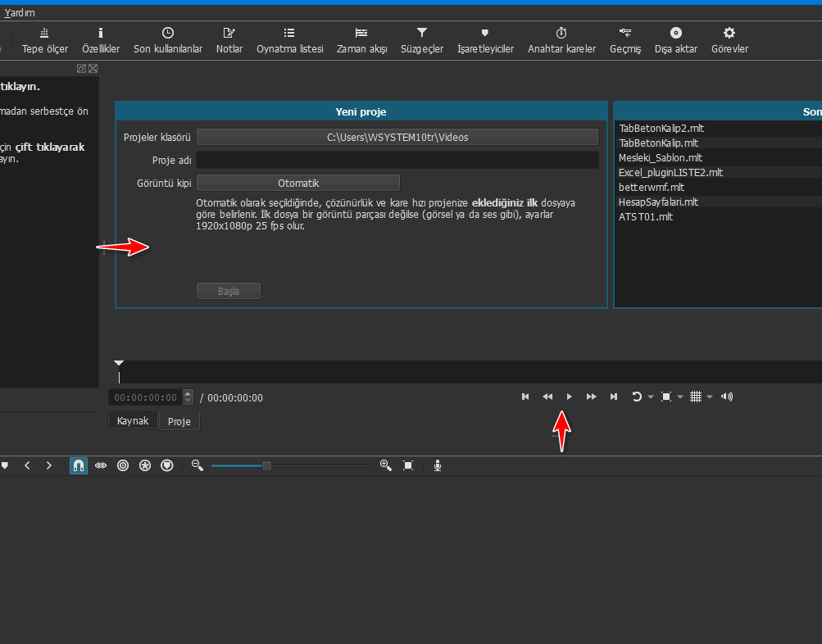Open the Geçmiş history panel

[625, 39]
